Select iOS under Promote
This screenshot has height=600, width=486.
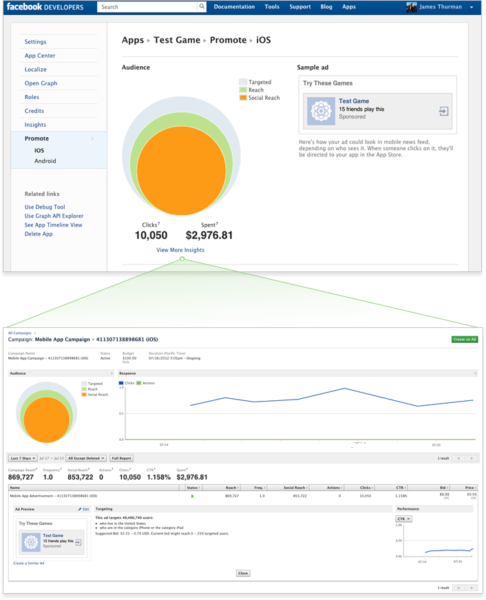(39, 150)
